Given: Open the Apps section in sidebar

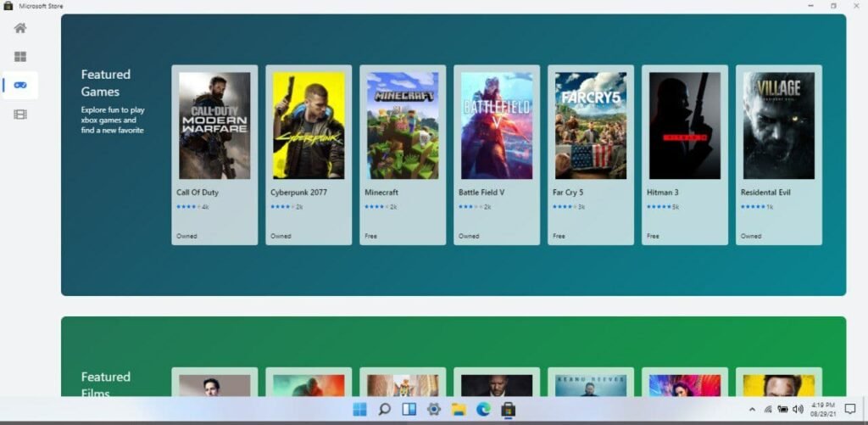Looking at the screenshot, I should tap(20, 57).
